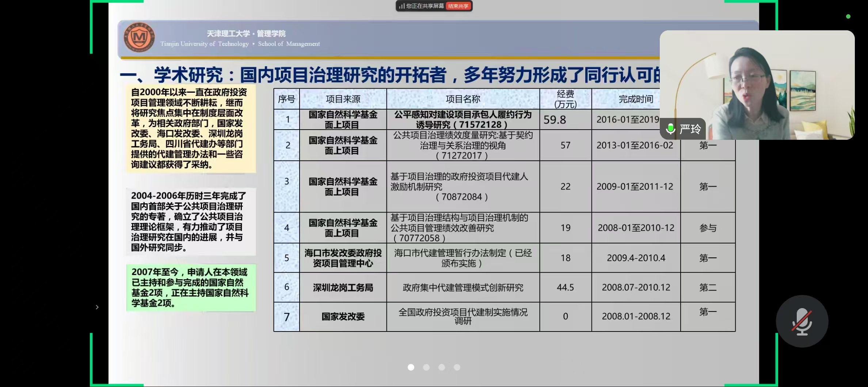Click the 您正在共享屏幕 sharing status label

click(425, 6)
